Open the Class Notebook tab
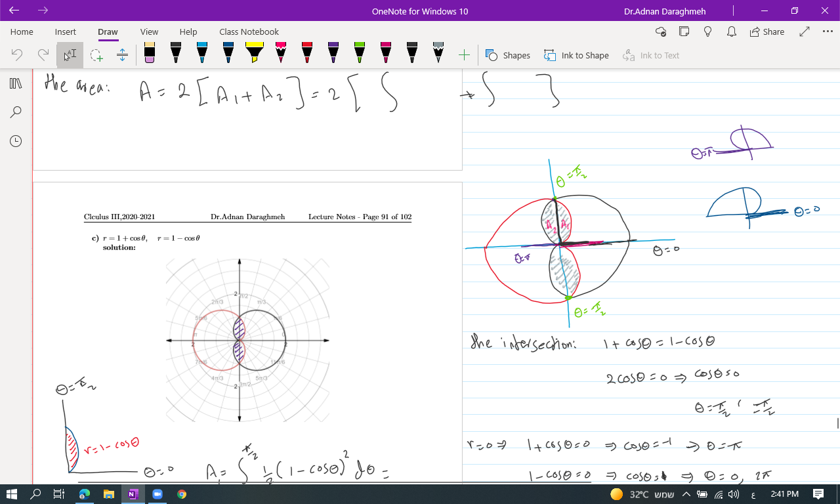The image size is (840, 504). (249, 31)
